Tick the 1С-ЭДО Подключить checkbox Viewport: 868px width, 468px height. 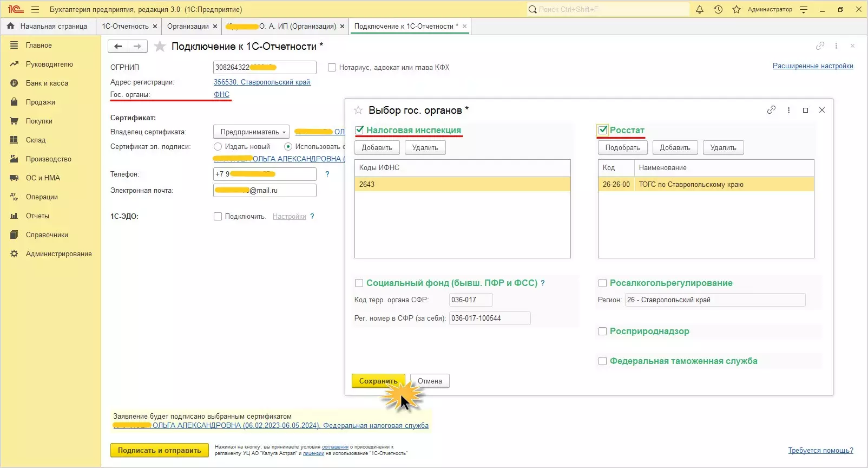pyautogui.click(x=218, y=217)
